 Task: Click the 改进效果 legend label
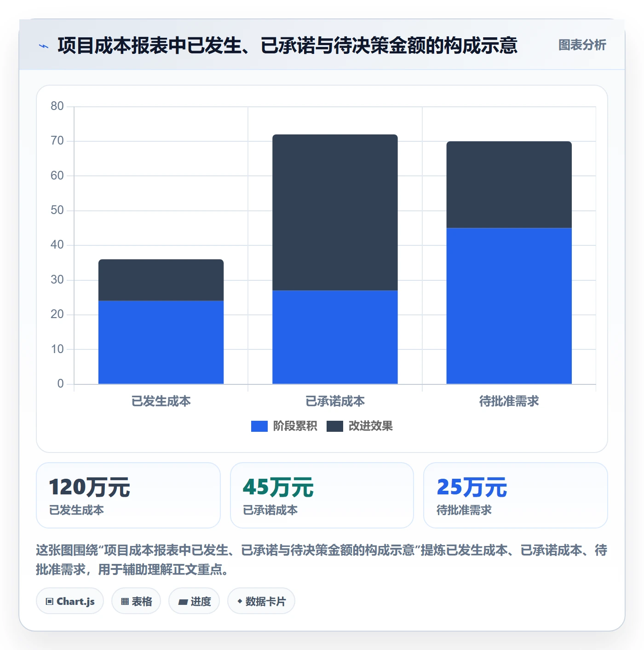point(370,426)
